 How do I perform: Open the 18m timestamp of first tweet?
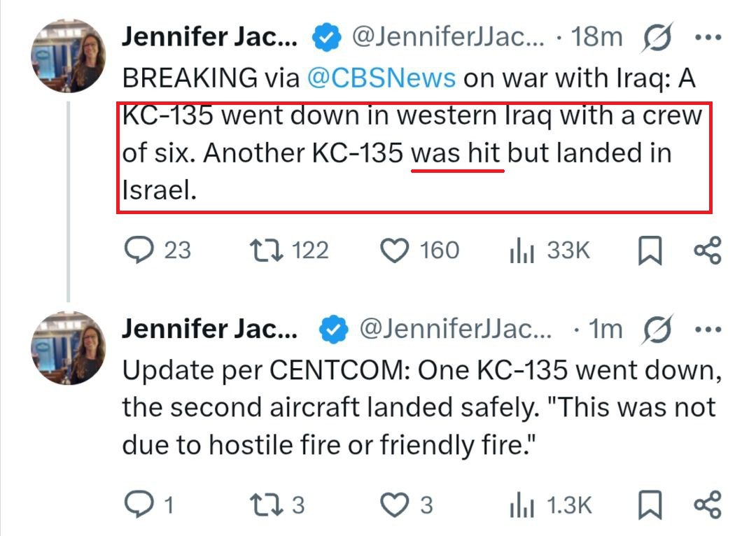coord(596,37)
